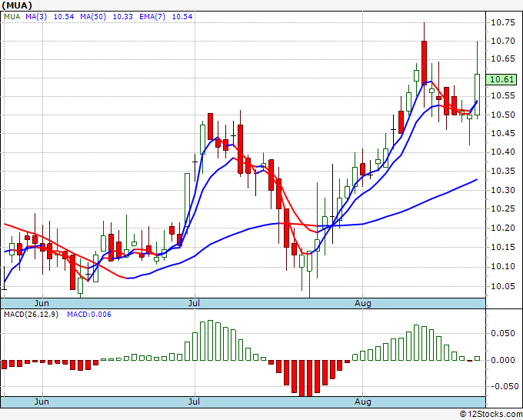Click Aug on the price chart date axis
This screenshot has height=420, width=523.
362,303
